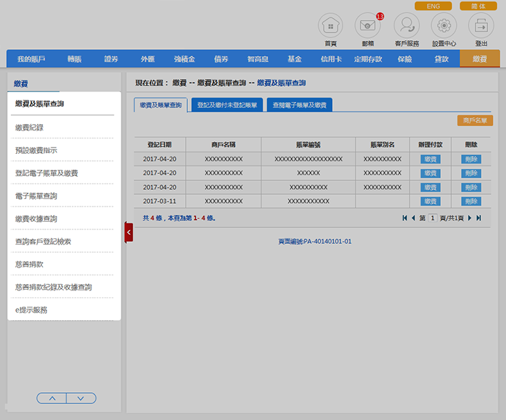Click the next page arrow icon

click(x=469, y=218)
